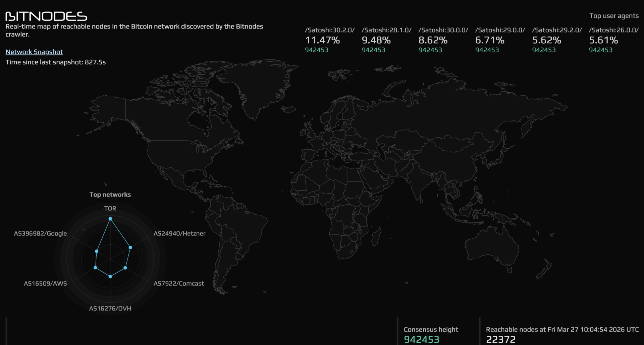Click the 9.48% share value

(x=376, y=40)
